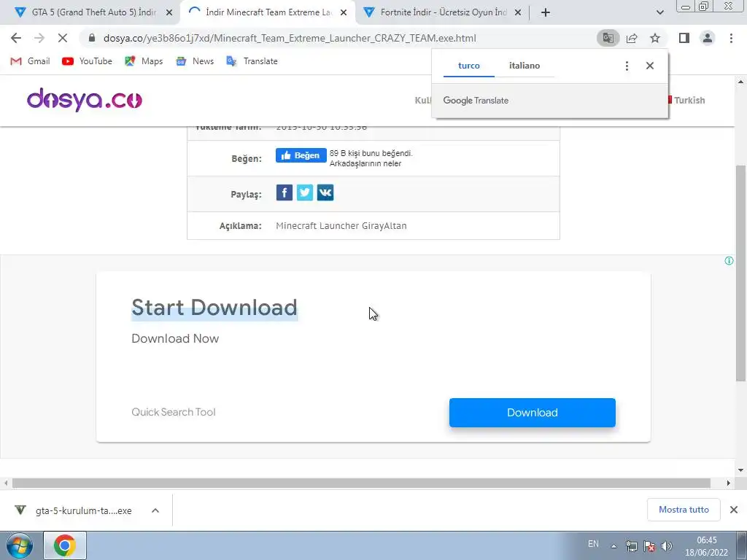The height and width of the screenshot is (560, 747).
Task: Open Chrome three-dot menu
Action: tap(731, 38)
